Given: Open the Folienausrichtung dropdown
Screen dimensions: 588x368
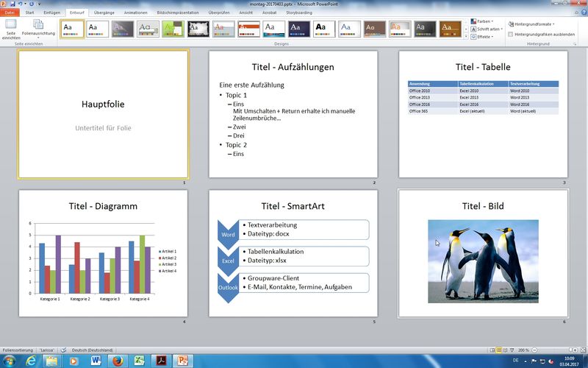Looking at the screenshot, I should [x=38, y=29].
